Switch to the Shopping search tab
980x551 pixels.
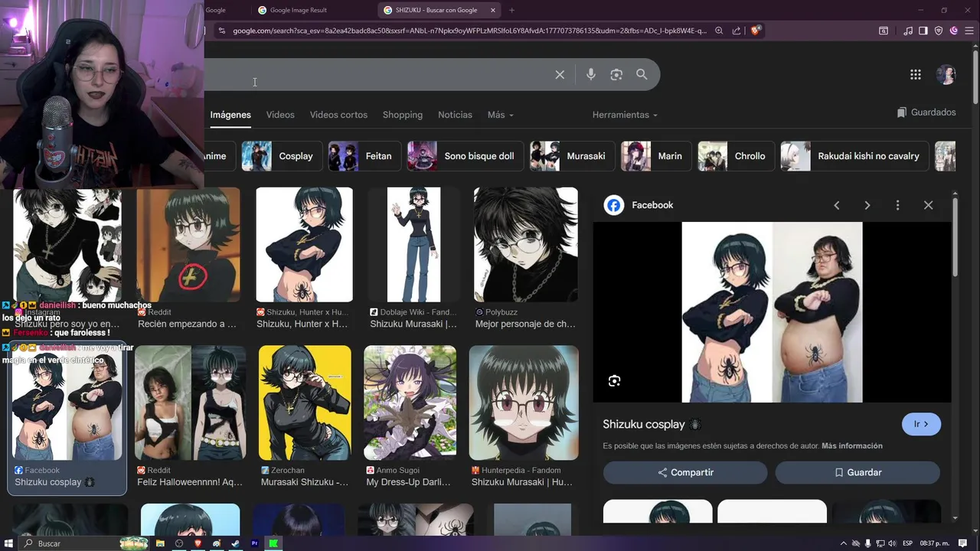pos(403,115)
